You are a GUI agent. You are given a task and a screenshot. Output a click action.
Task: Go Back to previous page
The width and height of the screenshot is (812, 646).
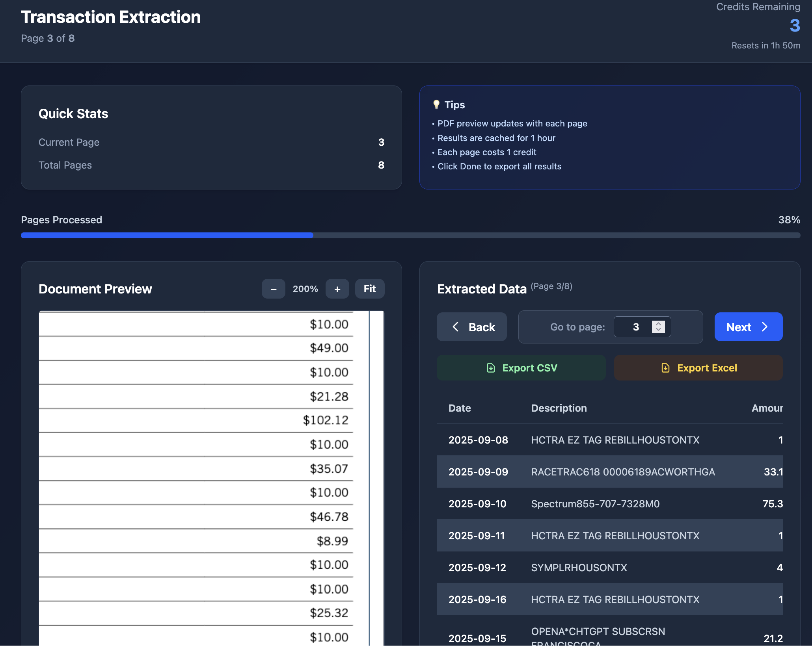(472, 327)
